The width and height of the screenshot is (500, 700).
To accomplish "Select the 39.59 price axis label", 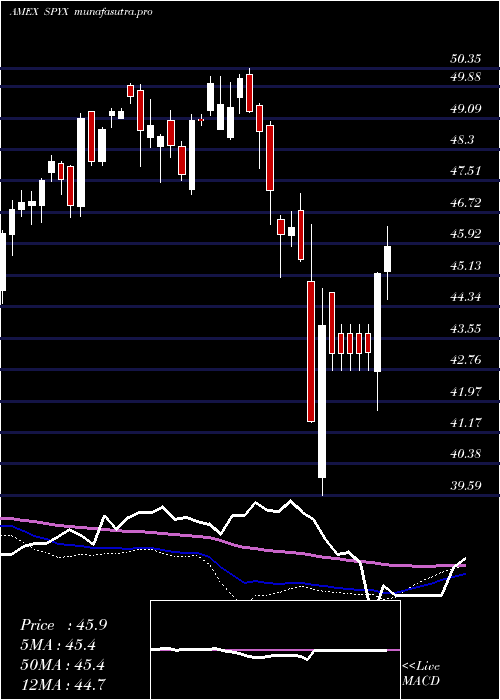I will pos(464,485).
